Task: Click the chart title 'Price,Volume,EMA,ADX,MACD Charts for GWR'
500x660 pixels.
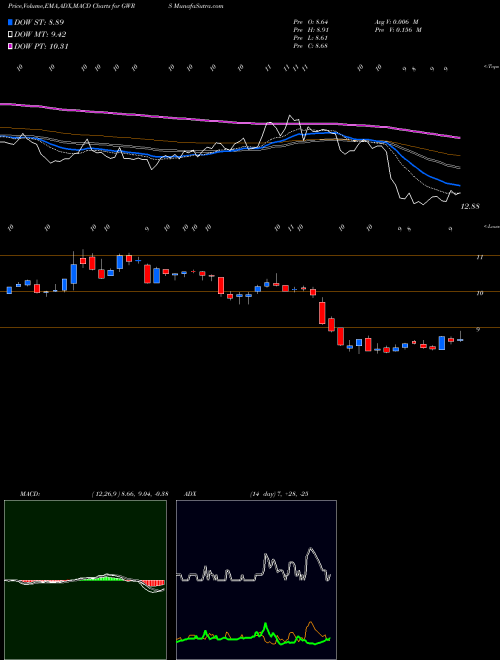Action: tap(71, 6)
